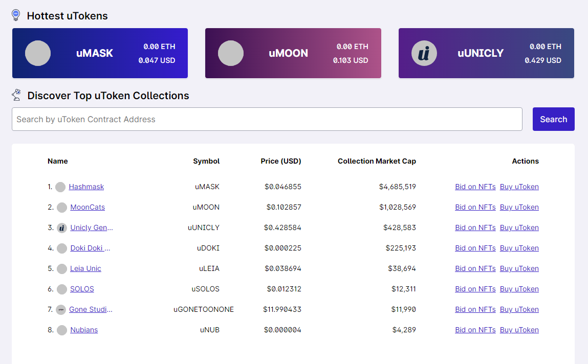Click the lightbulb icon beside Hottest uTokens
Image resolution: width=588 pixels, height=364 pixels.
[x=16, y=15]
